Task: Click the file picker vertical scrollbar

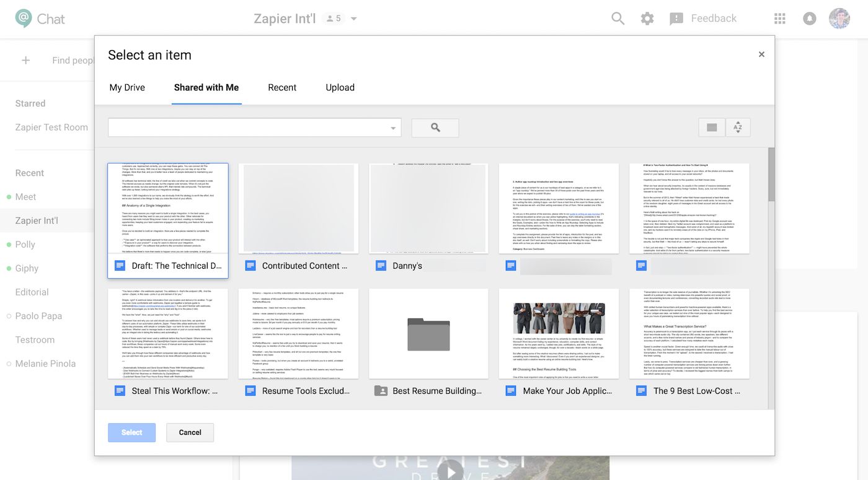Action: (771, 173)
